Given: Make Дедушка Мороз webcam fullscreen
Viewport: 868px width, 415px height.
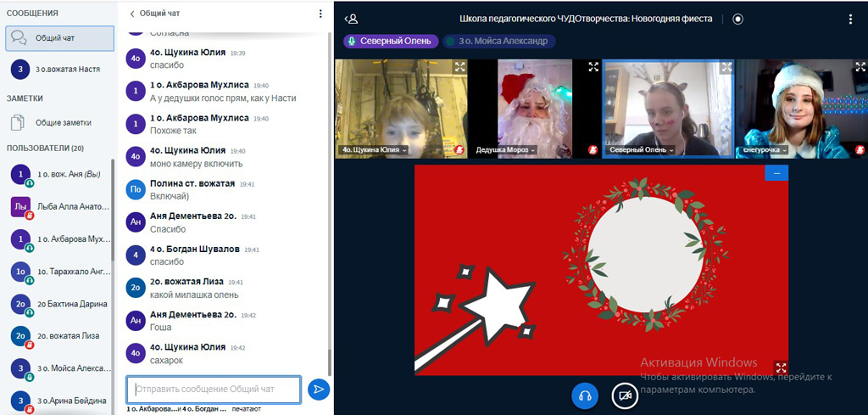Looking at the screenshot, I should (x=593, y=67).
